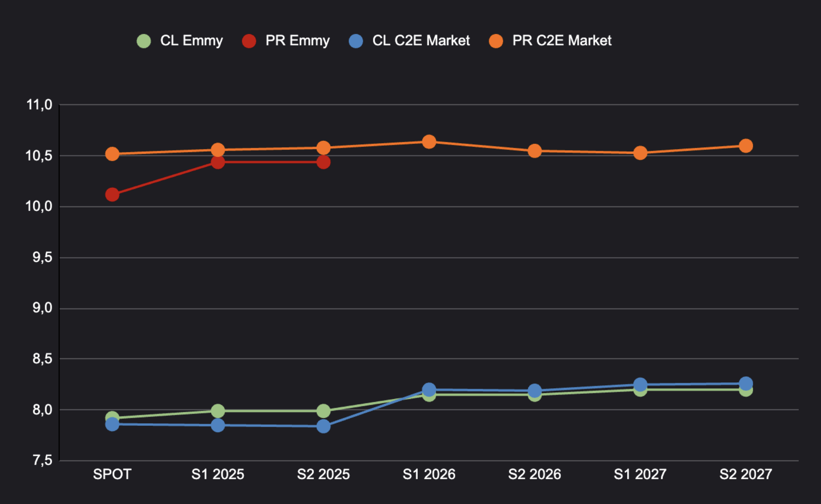Click the S2 2026 x-axis label
Image resolution: width=821 pixels, height=504 pixels.
click(534, 474)
